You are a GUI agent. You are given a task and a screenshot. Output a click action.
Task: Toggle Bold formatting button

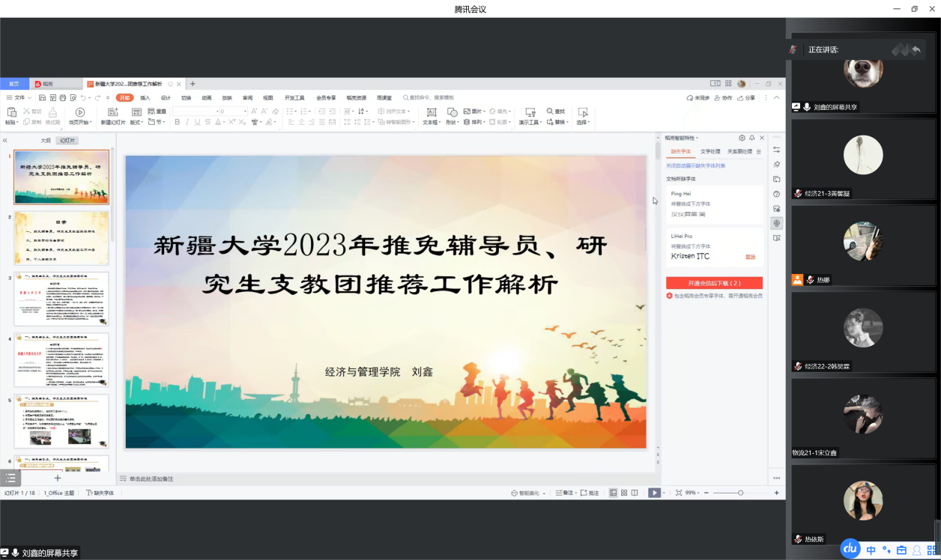pyautogui.click(x=178, y=122)
